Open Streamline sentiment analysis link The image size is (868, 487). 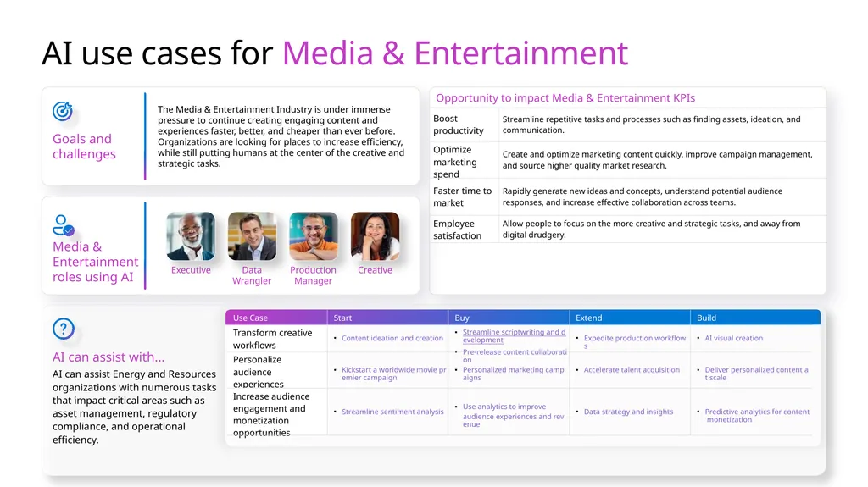tap(392, 412)
